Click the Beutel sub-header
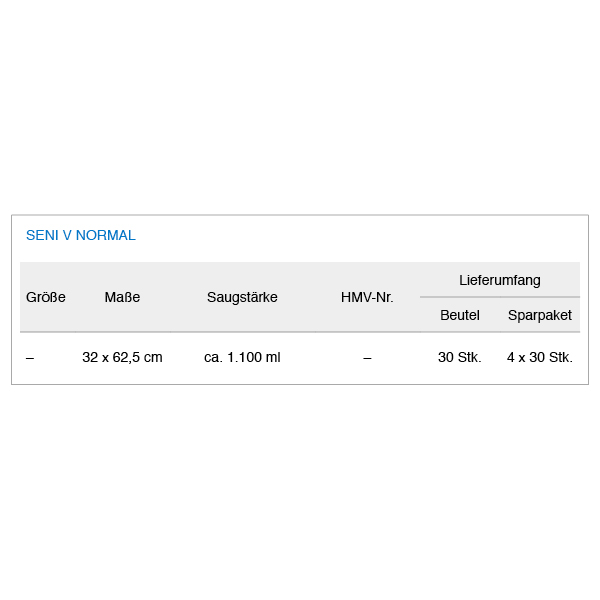The width and height of the screenshot is (600, 600). click(x=460, y=315)
